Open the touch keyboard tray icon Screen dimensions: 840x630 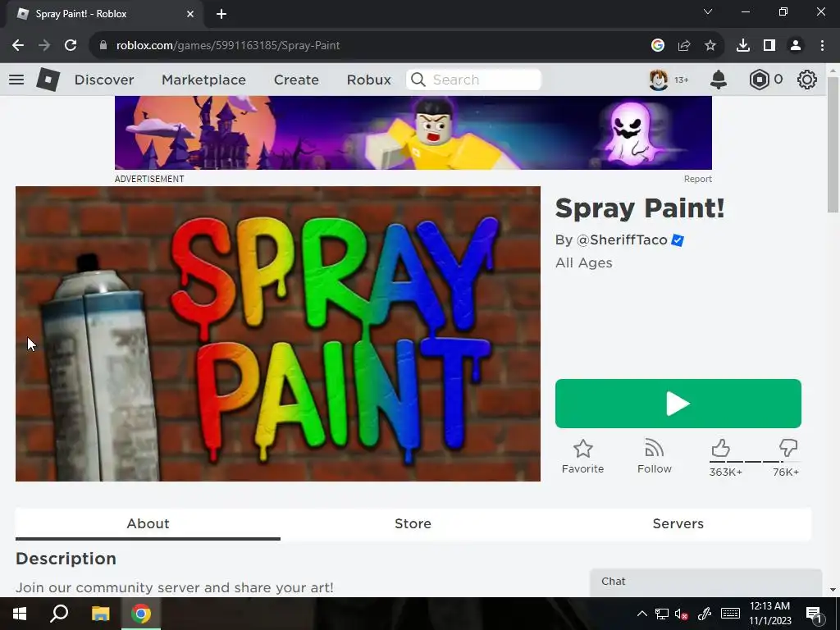click(x=730, y=614)
